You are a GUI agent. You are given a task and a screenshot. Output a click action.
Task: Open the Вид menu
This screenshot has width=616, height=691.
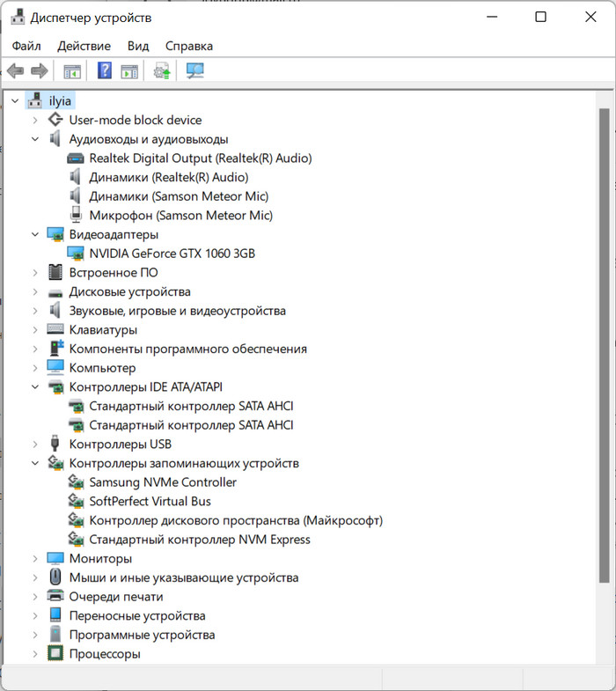pyautogui.click(x=138, y=46)
